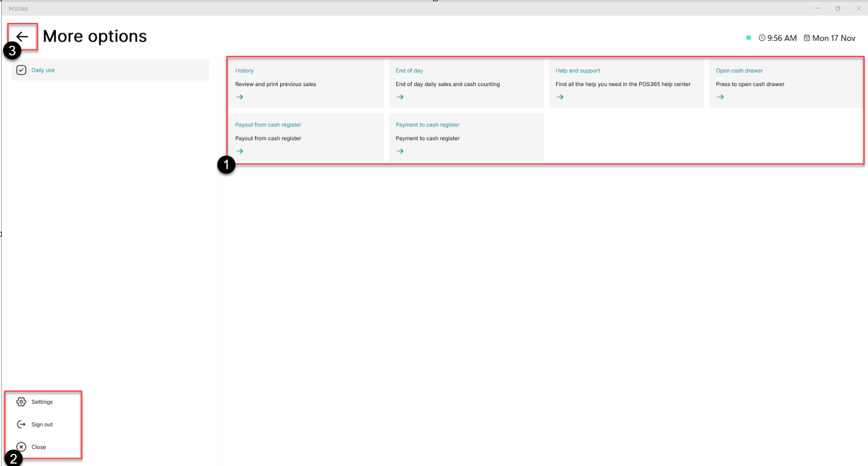868x466 pixels.
Task: Open Payout from cash register title link
Action: point(268,125)
